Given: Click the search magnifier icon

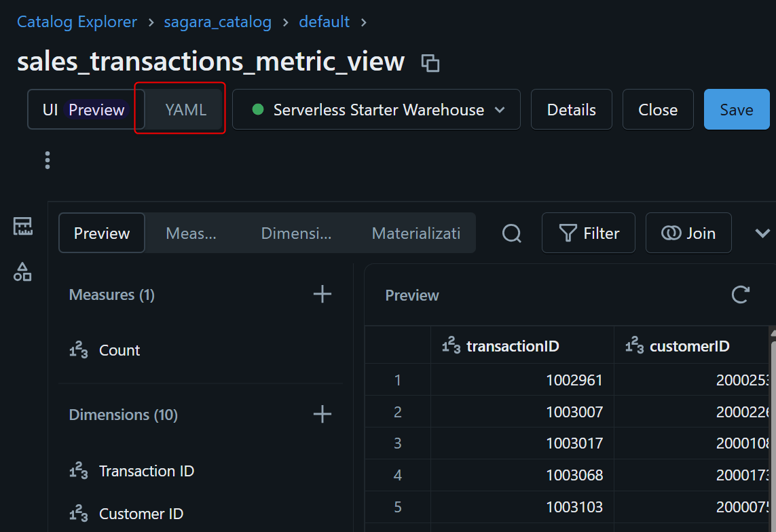Looking at the screenshot, I should [x=512, y=233].
